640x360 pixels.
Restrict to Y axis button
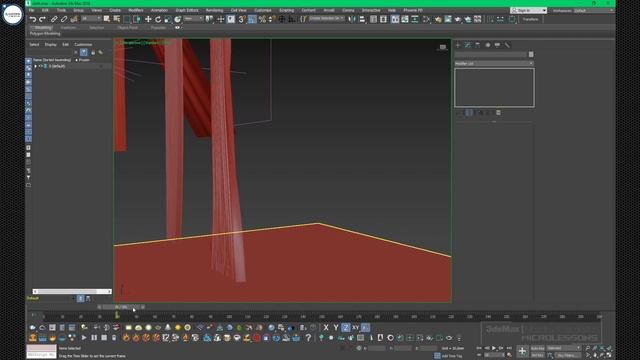pos(336,327)
